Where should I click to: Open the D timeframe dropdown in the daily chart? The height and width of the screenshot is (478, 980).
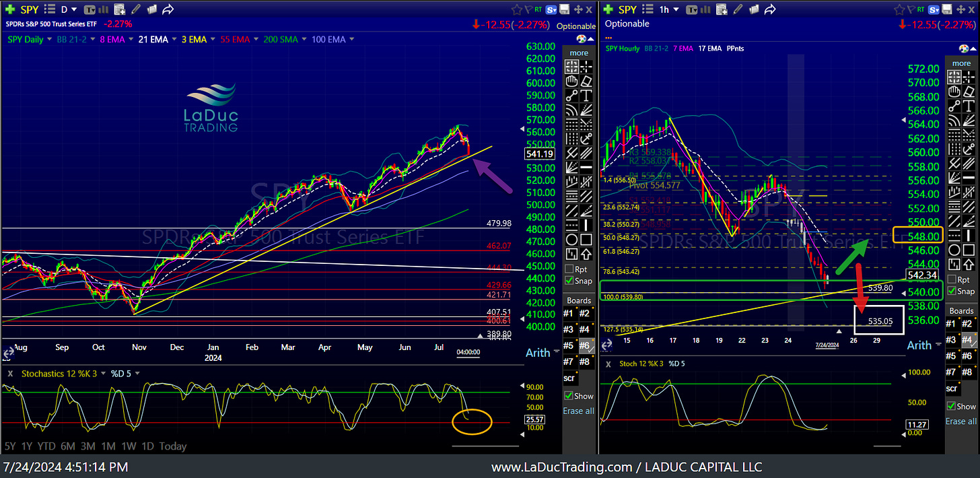69,9
